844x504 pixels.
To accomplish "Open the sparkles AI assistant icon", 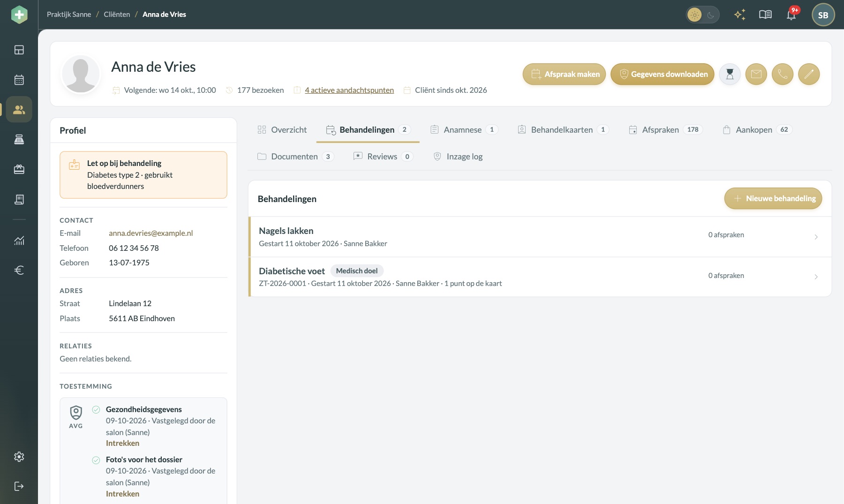I will (x=740, y=15).
